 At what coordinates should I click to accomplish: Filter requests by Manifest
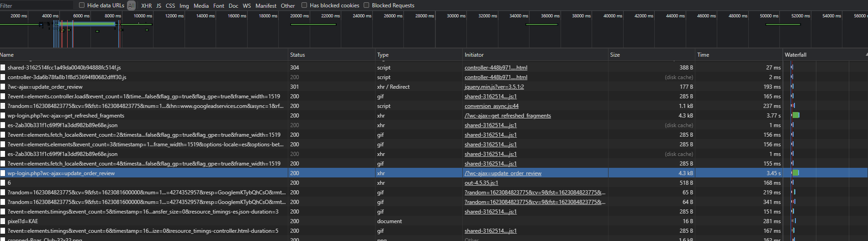click(x=266, y=5)
